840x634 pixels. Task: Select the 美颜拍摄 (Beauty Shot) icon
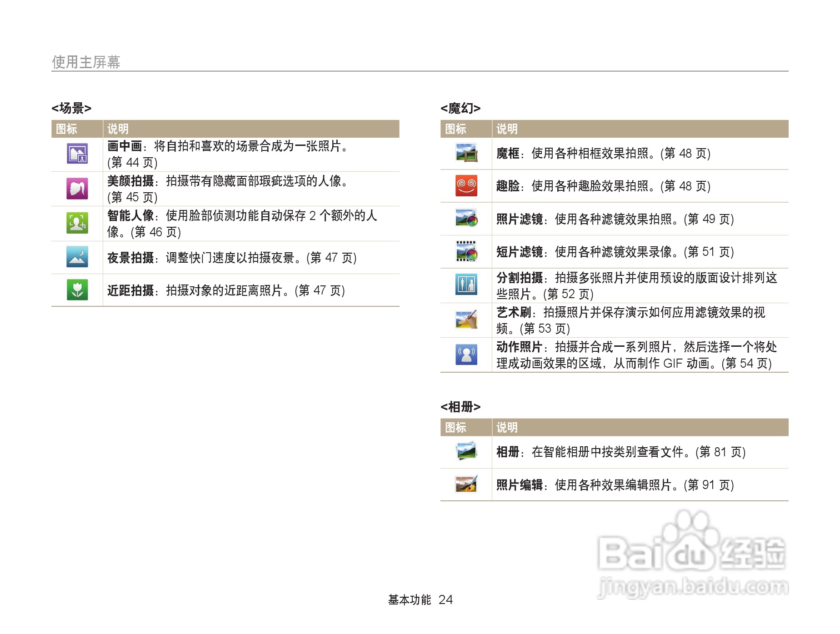[x=76, y=188]
